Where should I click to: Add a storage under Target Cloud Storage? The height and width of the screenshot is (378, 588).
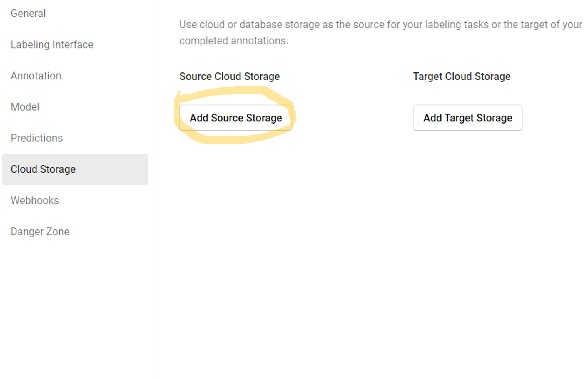467,118
